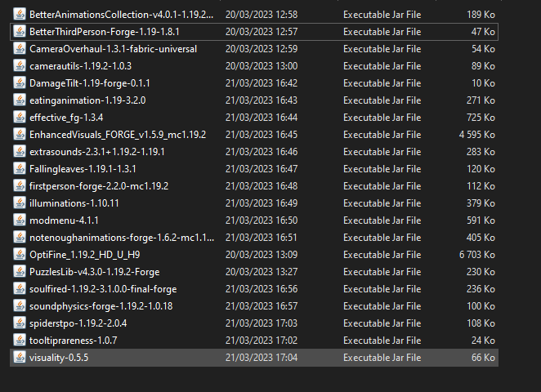Click the jar icon beside soundphysics-forge-1.19.2-1.0.18
The height and width of the screenshot is (392, 541).
20,305
